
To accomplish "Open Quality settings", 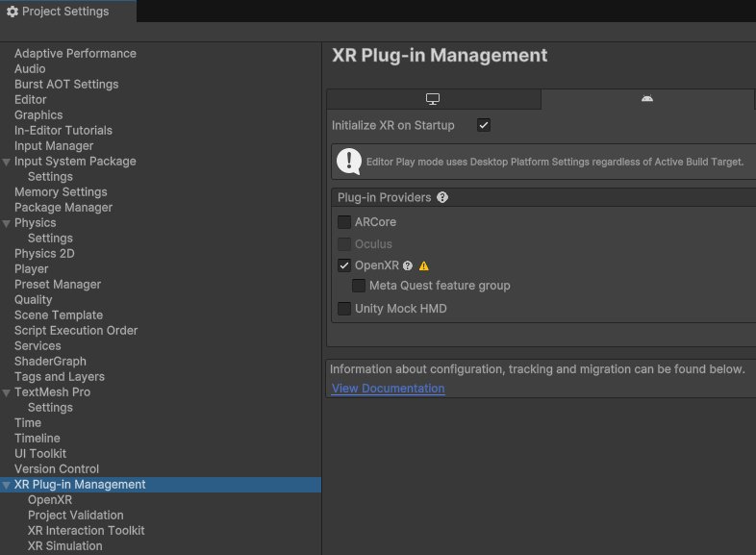I will (34, 300).
